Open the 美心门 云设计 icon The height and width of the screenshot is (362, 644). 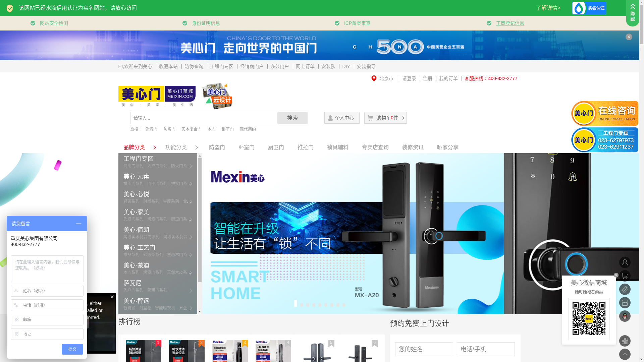(x=217, y=96)
